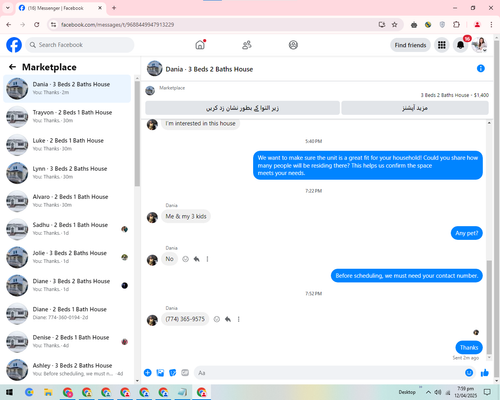Screen dimensions: 500x400
Task: Choose a GIF icon in composer
Action: pos(185,373)
